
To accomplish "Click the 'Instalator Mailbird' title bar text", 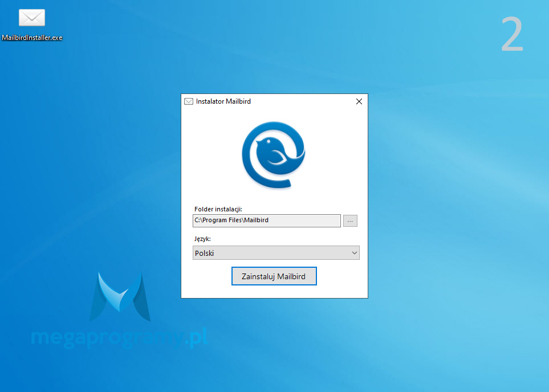I will tap(223, 101).
